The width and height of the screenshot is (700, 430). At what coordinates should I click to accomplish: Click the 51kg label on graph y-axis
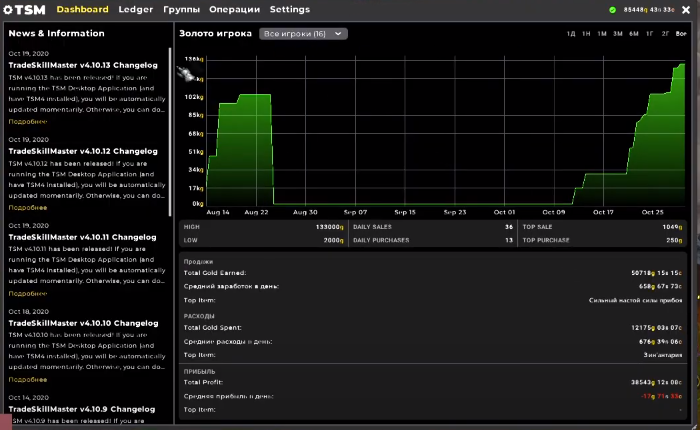click(x=195, y=152)
